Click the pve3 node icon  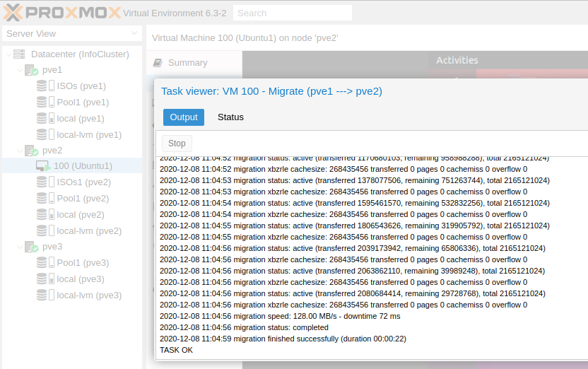pos(32,247)
